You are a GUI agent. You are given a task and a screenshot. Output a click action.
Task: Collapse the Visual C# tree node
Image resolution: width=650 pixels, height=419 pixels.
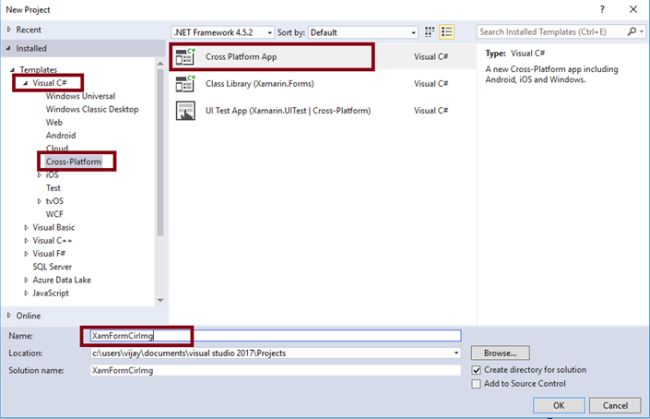(25, 83)
